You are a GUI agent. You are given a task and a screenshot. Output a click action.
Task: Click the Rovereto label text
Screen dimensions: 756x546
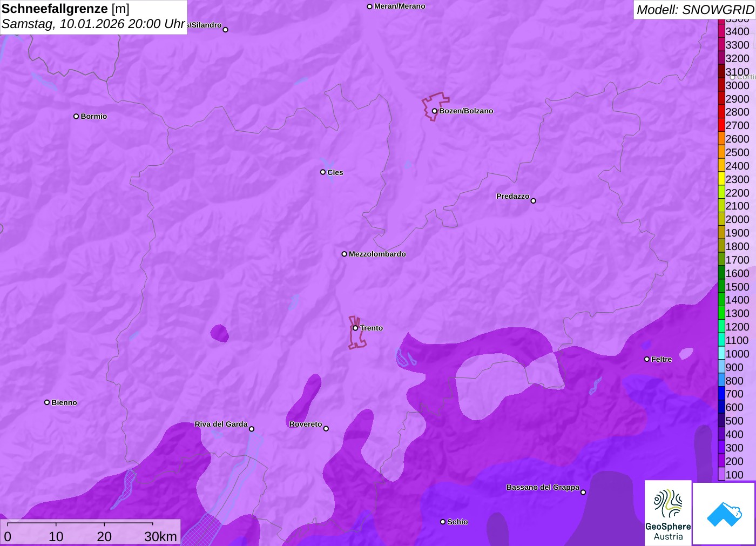[306, 424]
